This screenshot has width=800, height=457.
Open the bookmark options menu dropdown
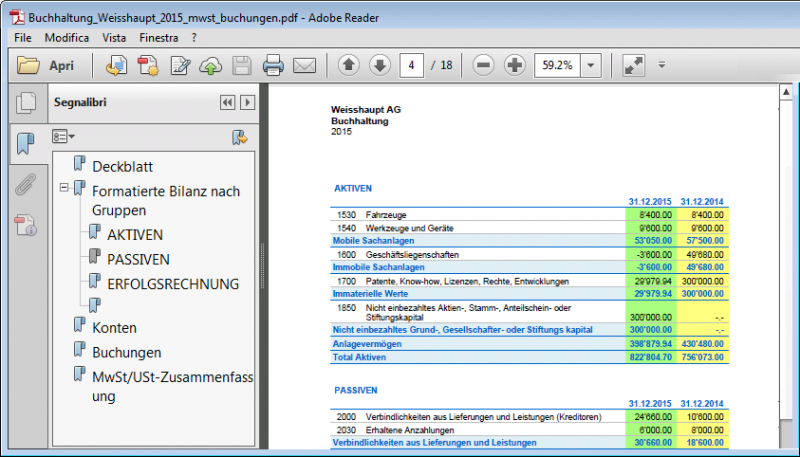coord(63,137)
